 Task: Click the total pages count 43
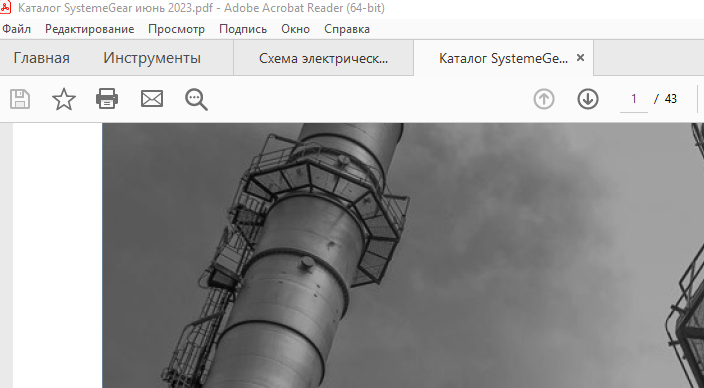[x=671, y=99]
